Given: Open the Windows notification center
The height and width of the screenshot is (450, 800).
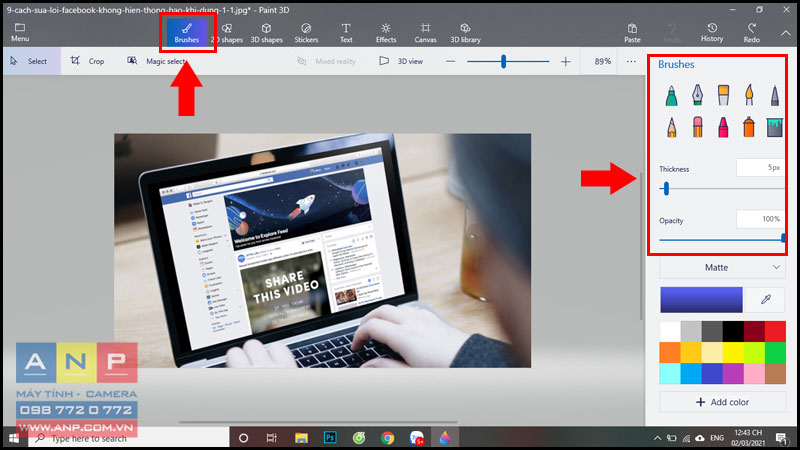Looking at the screenshot, I should click(781, 438).
